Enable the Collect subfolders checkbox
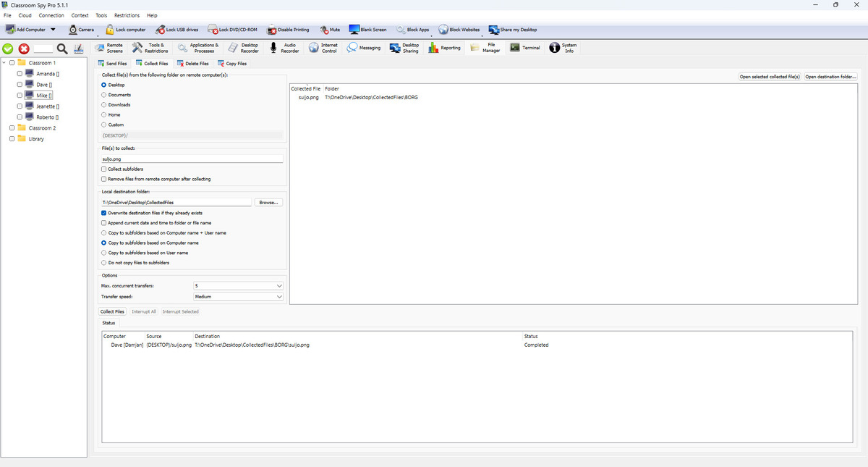This screenshot has height=467, width=868. 104,169
